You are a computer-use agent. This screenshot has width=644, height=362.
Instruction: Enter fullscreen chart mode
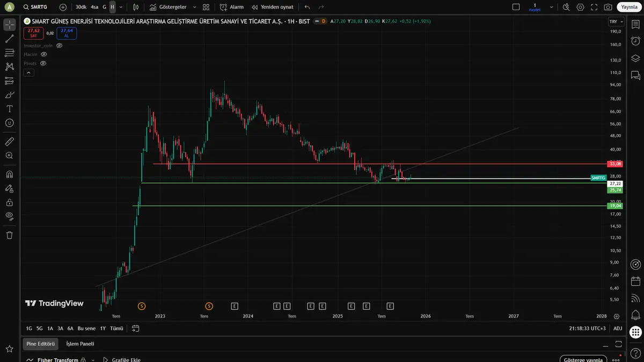pos(594,7)
